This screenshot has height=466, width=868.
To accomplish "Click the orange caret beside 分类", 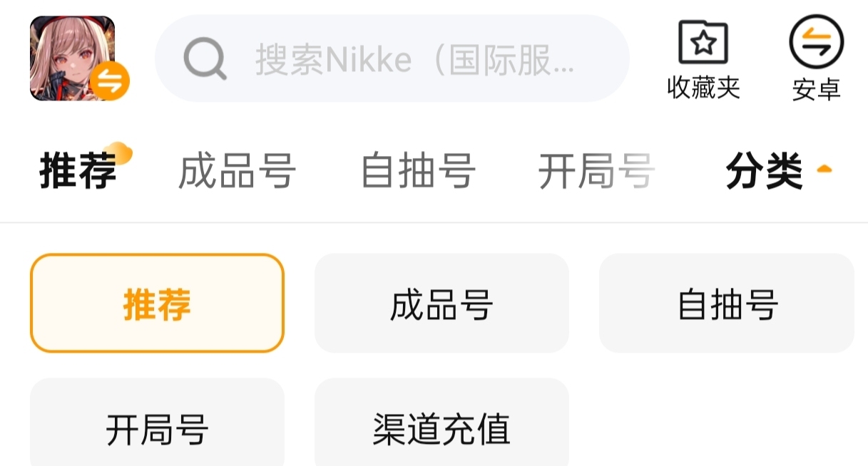I will pos(824,170).
